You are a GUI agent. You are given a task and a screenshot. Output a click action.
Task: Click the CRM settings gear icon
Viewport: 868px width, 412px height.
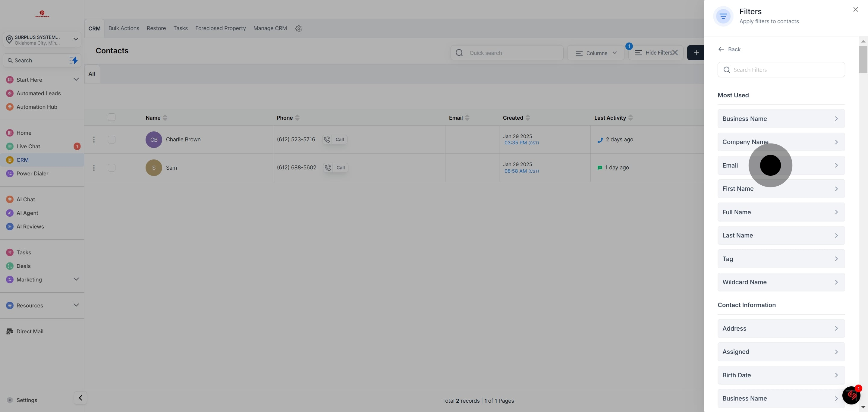[x=299, y=29]
